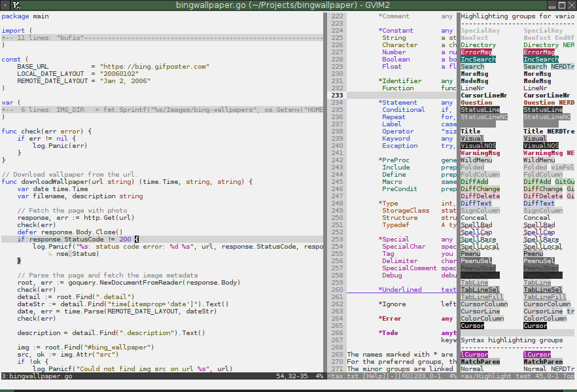Click the tax.txt [Help][-][RO] status line
The width and height of the screenshot is (577, 392).
(x=392, y=376)
